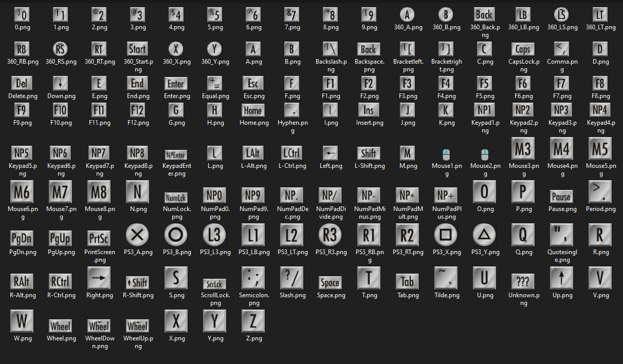Image resolution: width=623 pixels, height=364 pixels.
Task: Select the PS3_A.png cross button icon
Action: tap(137, 235)
